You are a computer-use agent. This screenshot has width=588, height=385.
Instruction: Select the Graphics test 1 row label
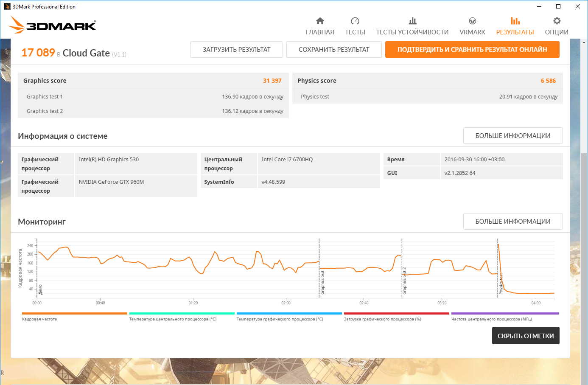point(45,97)
